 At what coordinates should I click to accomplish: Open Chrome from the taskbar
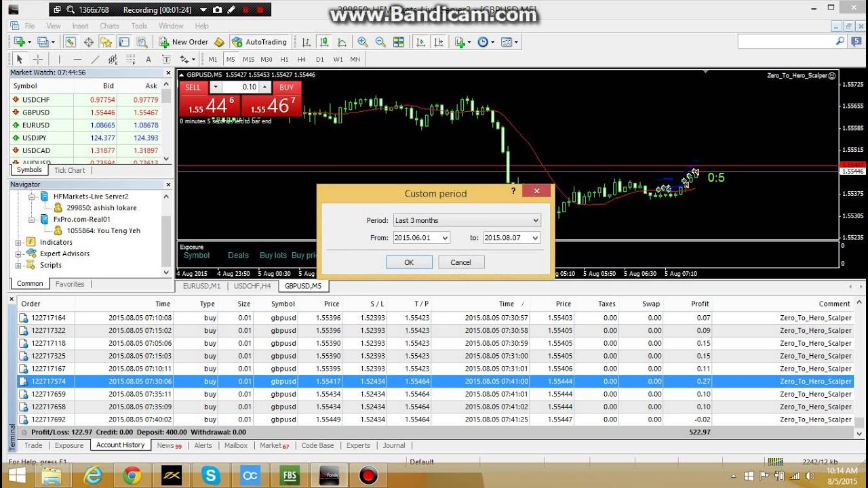(132, 476)
